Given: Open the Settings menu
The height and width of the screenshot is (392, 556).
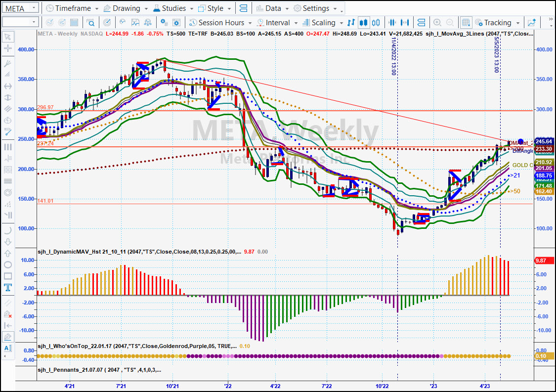Looking at the screenshot, I should (x=316, y=8).
